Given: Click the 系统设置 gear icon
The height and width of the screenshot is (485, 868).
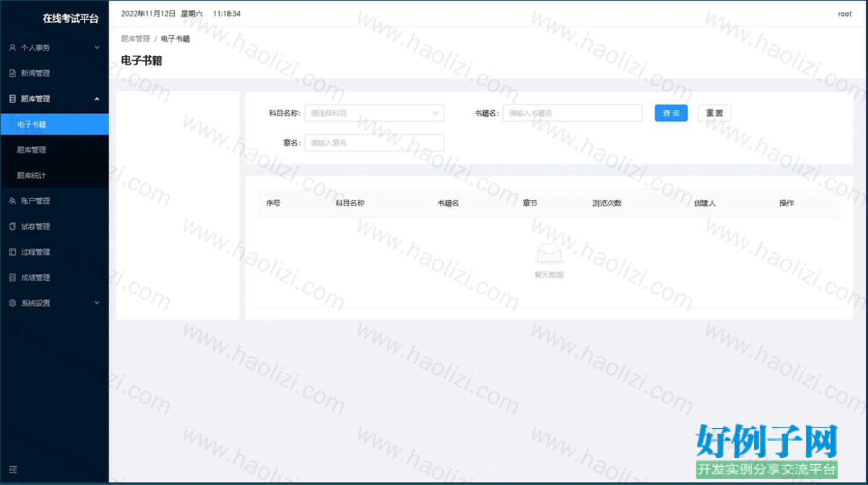Looking at the screenshot, I should click(x=13, y=303).
